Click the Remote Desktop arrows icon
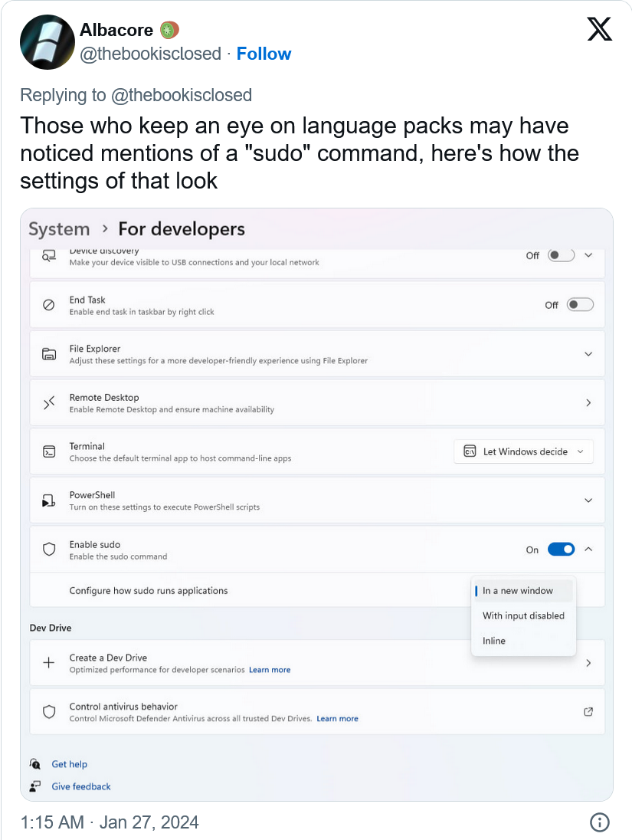 [x=49, y=403]
